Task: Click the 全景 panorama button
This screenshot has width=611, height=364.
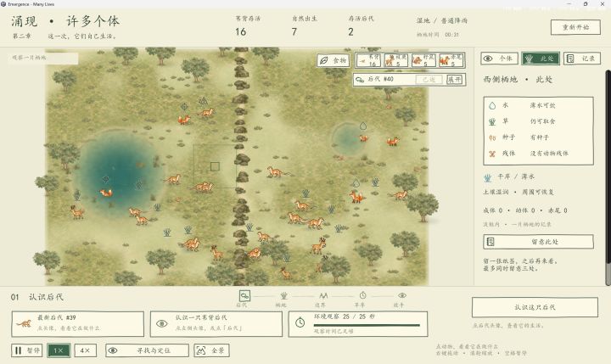Action: pos(211,350)
